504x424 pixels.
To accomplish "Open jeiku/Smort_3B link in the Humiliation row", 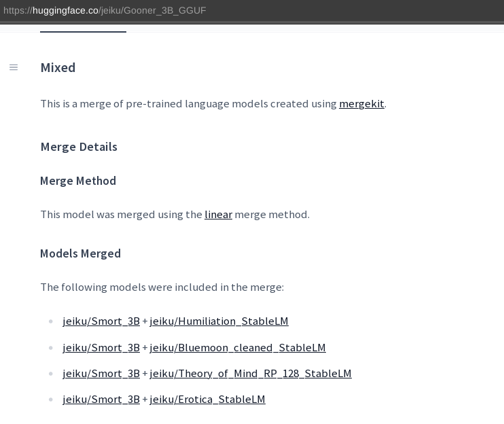I will [x=101, y=321].
